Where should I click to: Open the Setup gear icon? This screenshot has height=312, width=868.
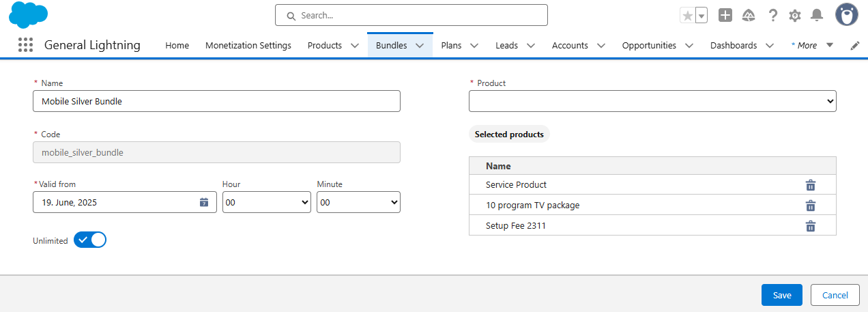(795, 15)
